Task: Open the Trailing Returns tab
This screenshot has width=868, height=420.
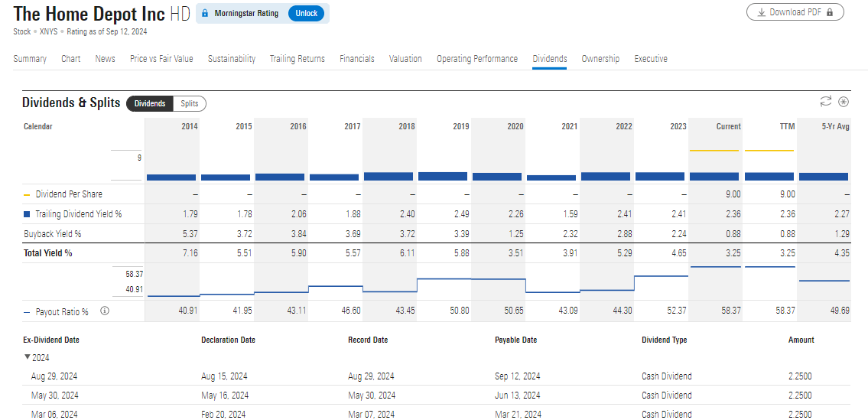Action: [x=297, y=59]
